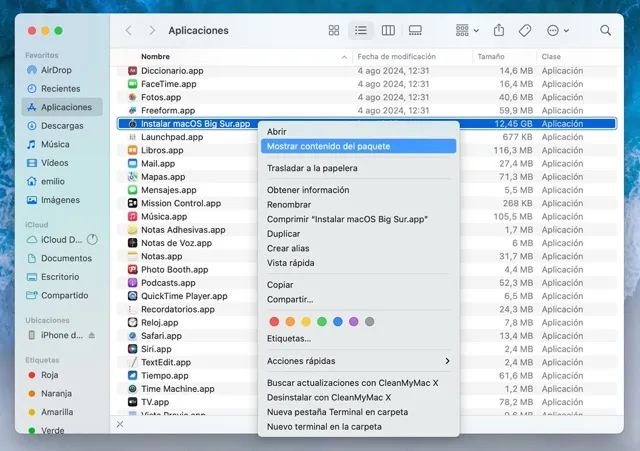Viewport: 640px width, 451px height.
Task: Choose Vista rápida
Action: tap(358, 263)
